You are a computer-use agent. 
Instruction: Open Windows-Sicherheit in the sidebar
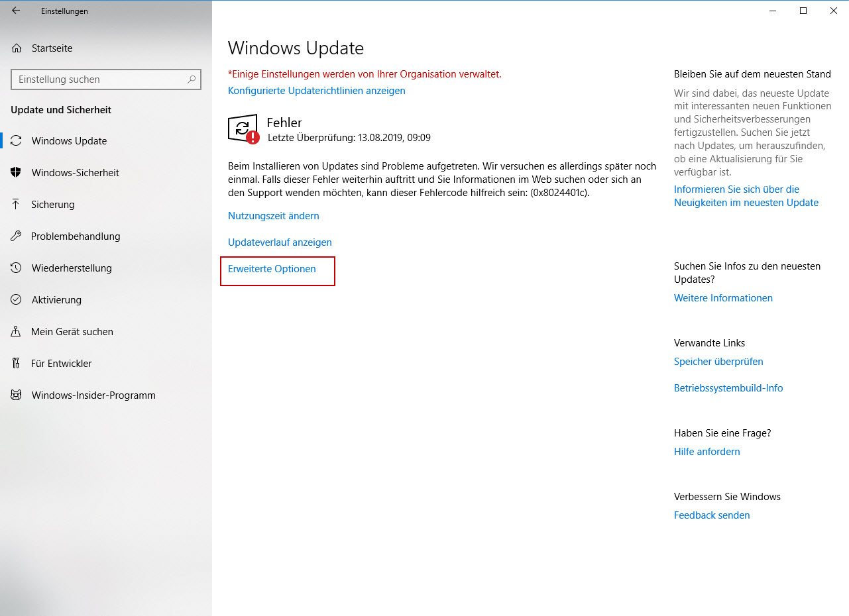point(106,173)
